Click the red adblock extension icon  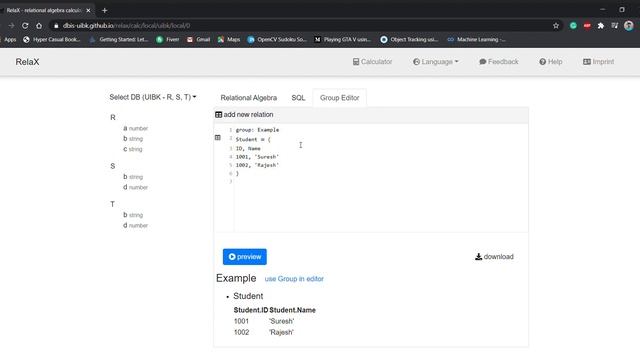tap(587, 25)
